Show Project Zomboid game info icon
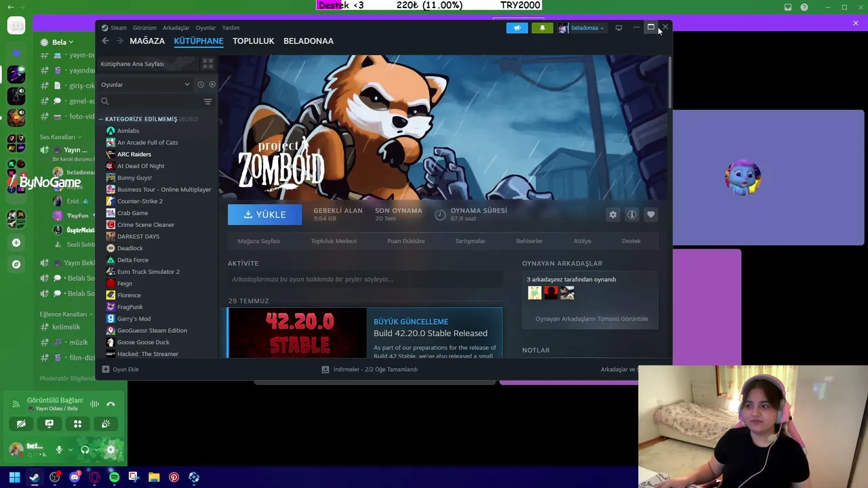The height and width of the screenshot is (488, 868). click(x=632, y=215)
